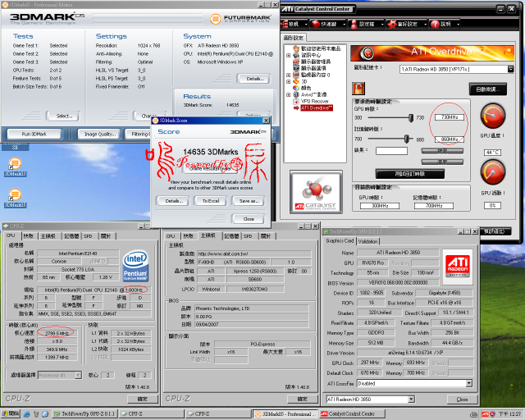
Task: Click the 2799.5 MHz core speed value
Action: coord(57,333)
